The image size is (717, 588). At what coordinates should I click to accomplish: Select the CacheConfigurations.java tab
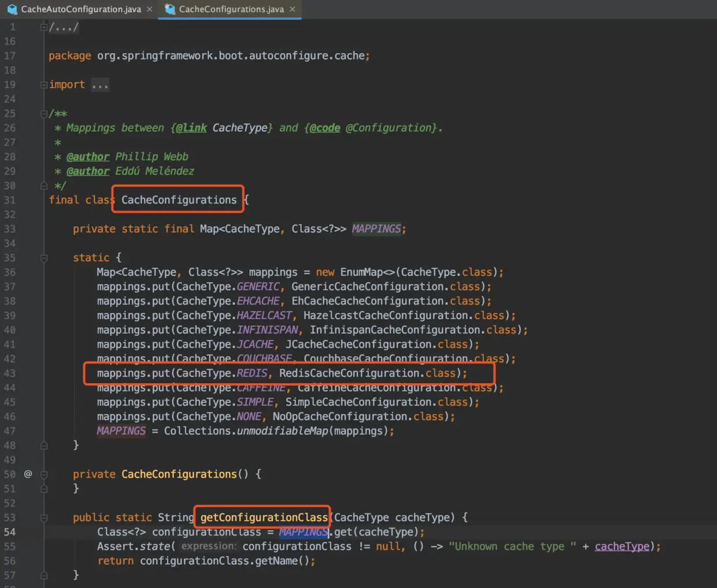pyautogui.click(x=231, y=9)
